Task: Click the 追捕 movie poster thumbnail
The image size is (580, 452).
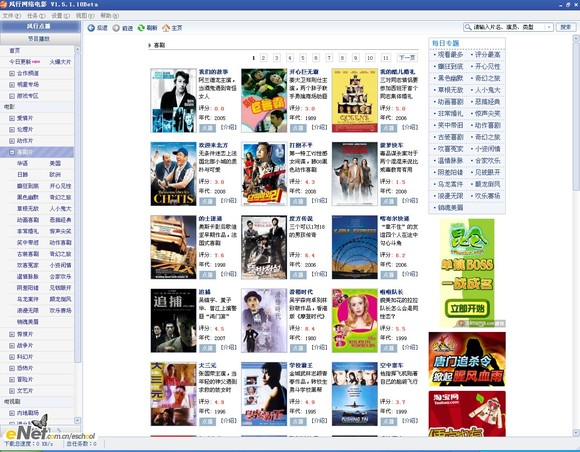Action: point(173,320)
